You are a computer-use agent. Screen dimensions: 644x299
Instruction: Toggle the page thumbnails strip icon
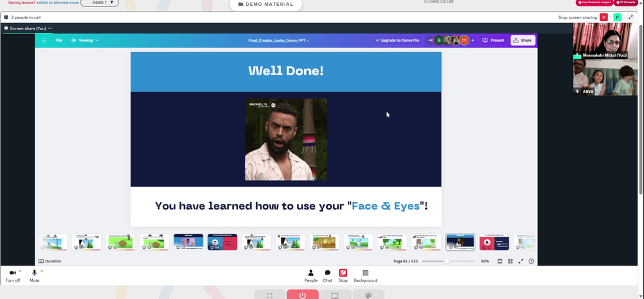click(500, 261)
